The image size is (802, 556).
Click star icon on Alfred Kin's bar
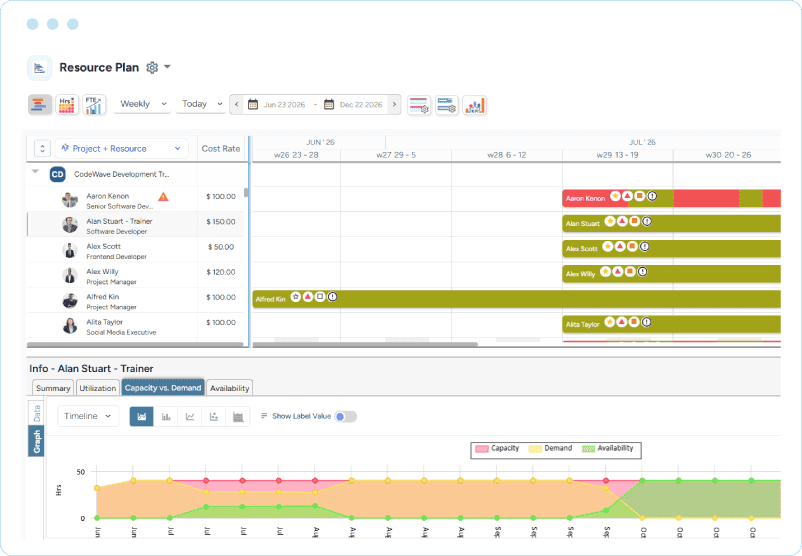(296, 297)
